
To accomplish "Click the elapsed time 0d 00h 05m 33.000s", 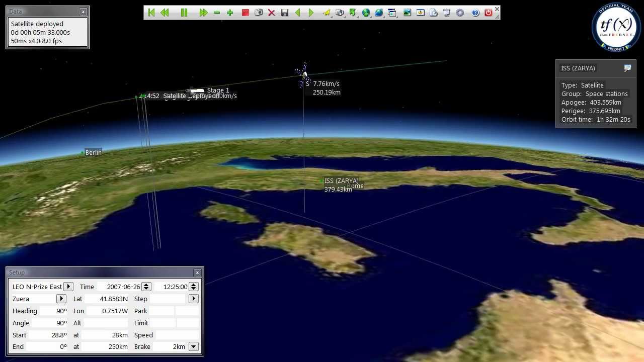I will click(x=40, y=32).
